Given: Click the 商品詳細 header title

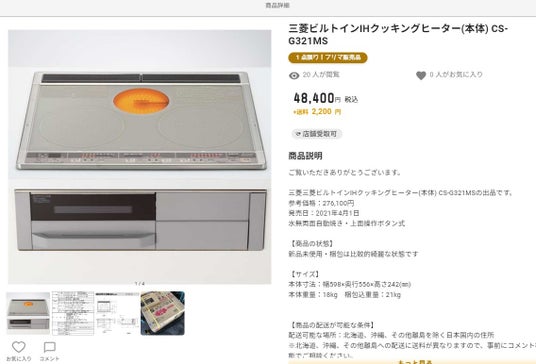Looking at the screenshot, I should (278, 5).
